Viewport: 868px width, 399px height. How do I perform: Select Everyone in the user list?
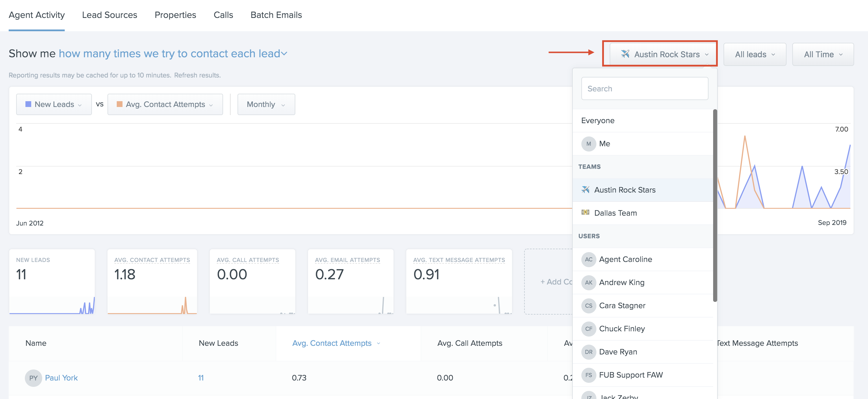tap(598, 120)
